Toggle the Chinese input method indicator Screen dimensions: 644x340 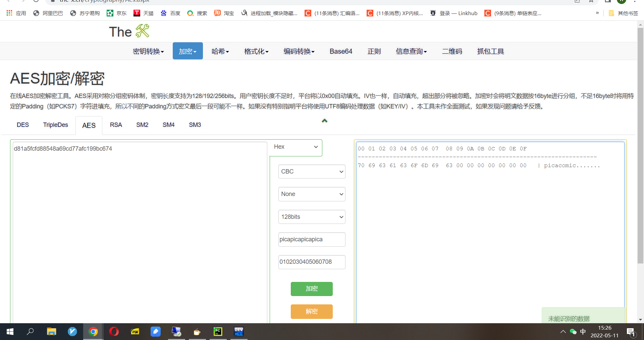(x=583, y=332)
